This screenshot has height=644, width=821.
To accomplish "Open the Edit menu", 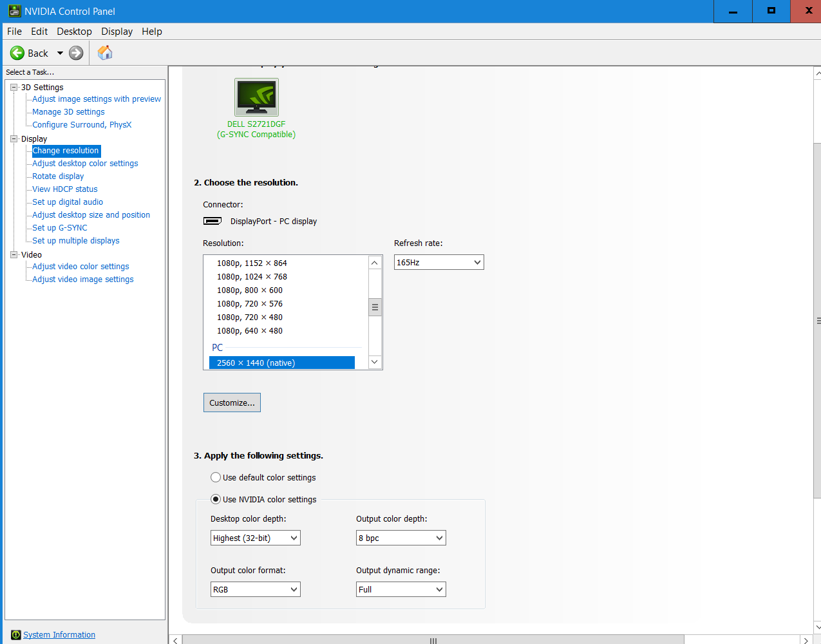I will (x=39, y=32).
